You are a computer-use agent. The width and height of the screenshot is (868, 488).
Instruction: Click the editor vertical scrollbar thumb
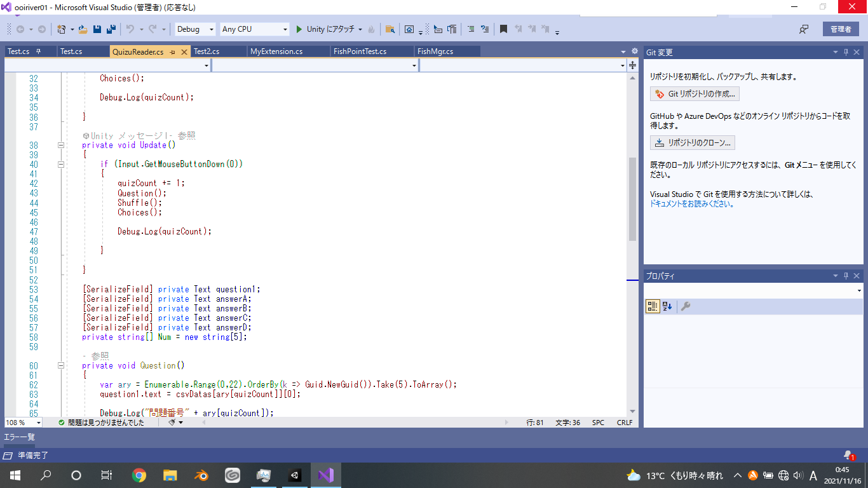[632, 199]
